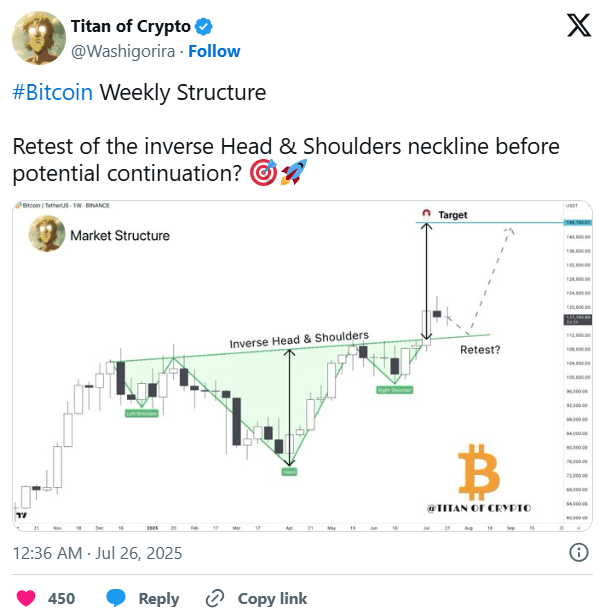The width and height of the screenshot is (605, 608).
Task: Click the TradingView logo on chart
Action: [x=21, y=514]
